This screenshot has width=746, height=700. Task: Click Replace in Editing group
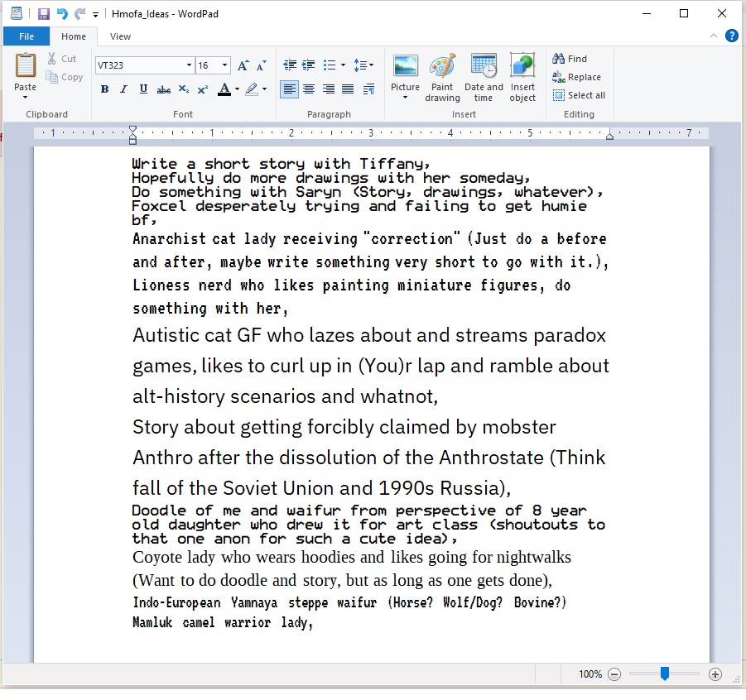click(576, 77)
